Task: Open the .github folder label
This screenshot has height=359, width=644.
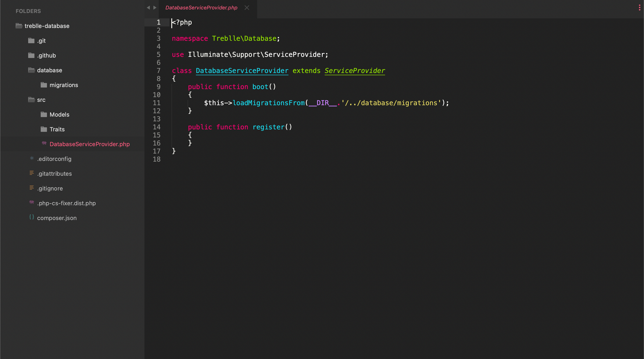Action: tap(46, 55)
